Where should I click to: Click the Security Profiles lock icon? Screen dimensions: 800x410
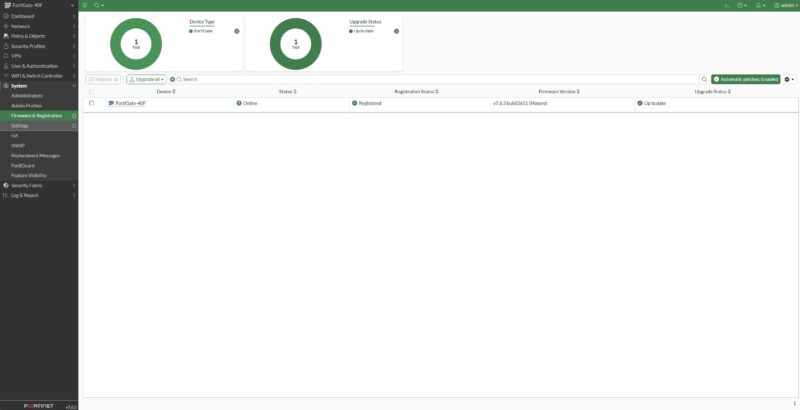[x=6, y=46]
